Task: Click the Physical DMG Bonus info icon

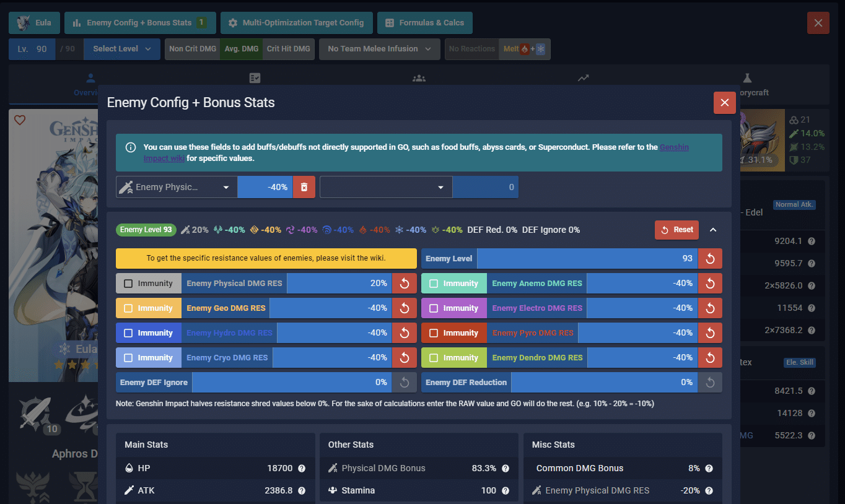Action: pyautogui.click(x=506, y=468)
